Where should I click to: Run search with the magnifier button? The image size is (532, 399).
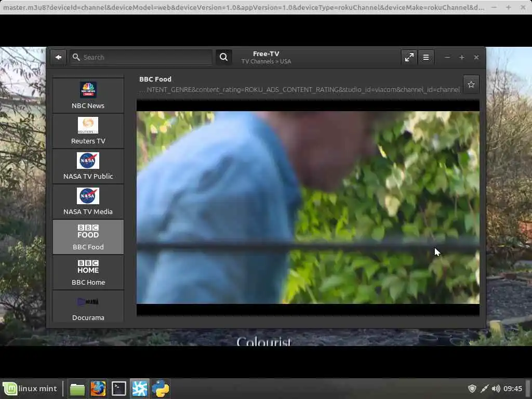pos(223,57)
